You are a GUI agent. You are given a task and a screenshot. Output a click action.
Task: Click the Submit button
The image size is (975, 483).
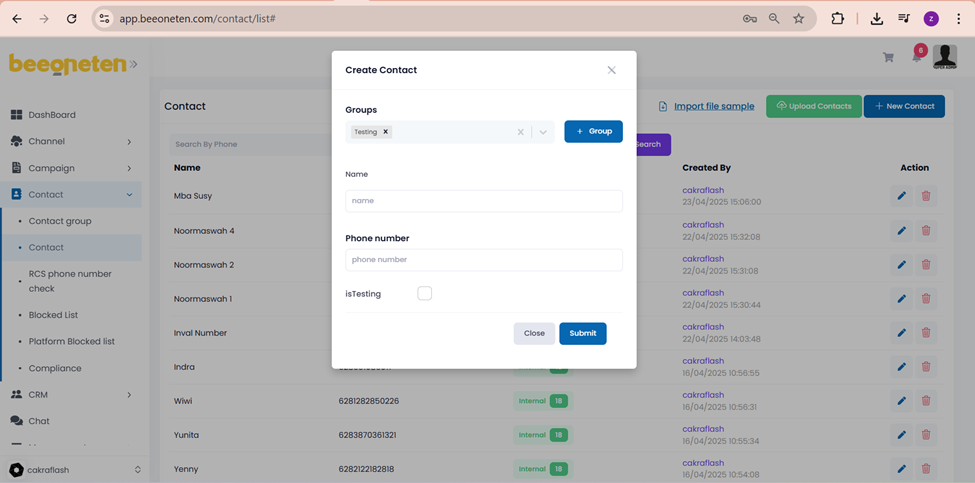click(582, 333)
